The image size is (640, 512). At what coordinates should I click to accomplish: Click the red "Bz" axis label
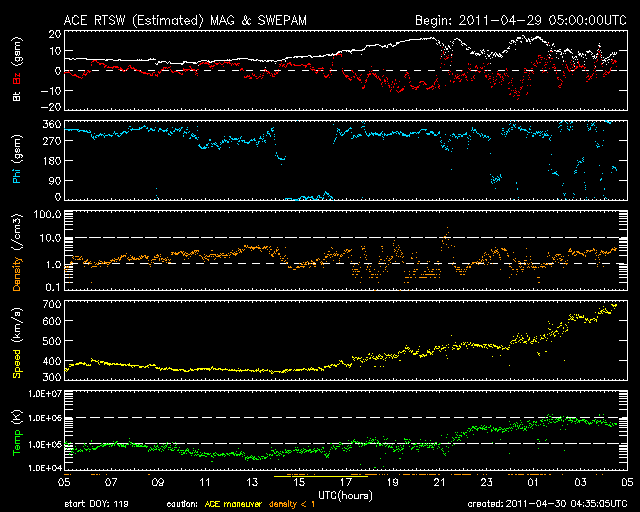click(17, 79)
